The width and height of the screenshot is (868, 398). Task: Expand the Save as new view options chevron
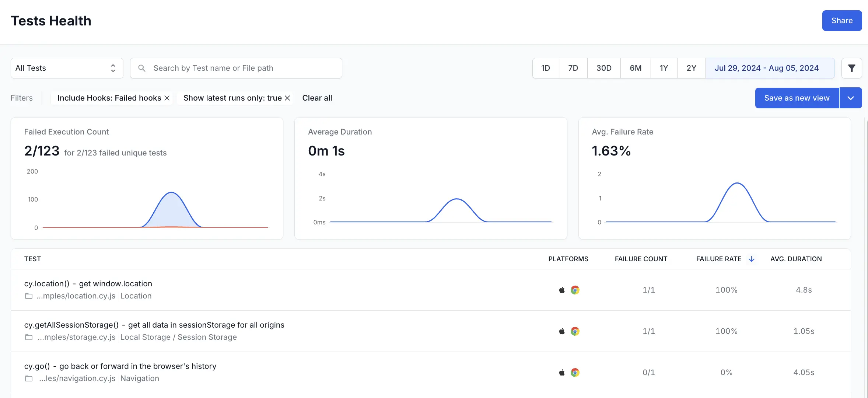pos(851,98)
